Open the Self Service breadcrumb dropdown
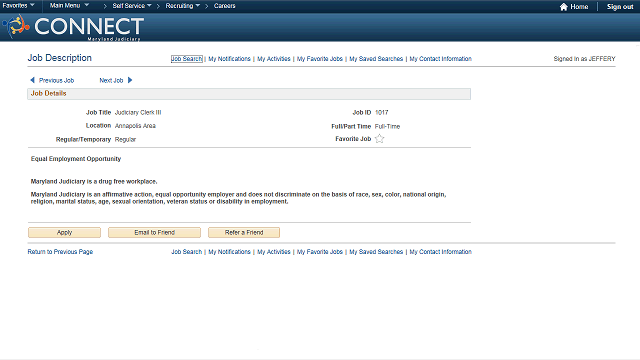Screen dimensions: 640x360 coord(132,6)
